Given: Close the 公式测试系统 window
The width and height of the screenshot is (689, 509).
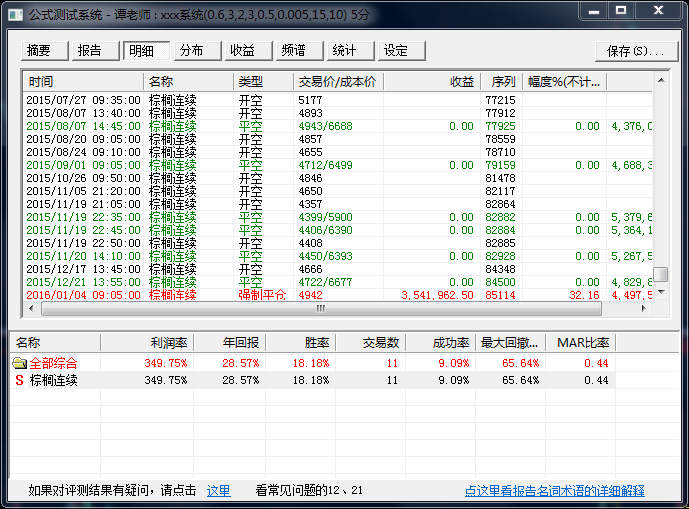Looking at the screenshot, I should click(x=657, y=12).
